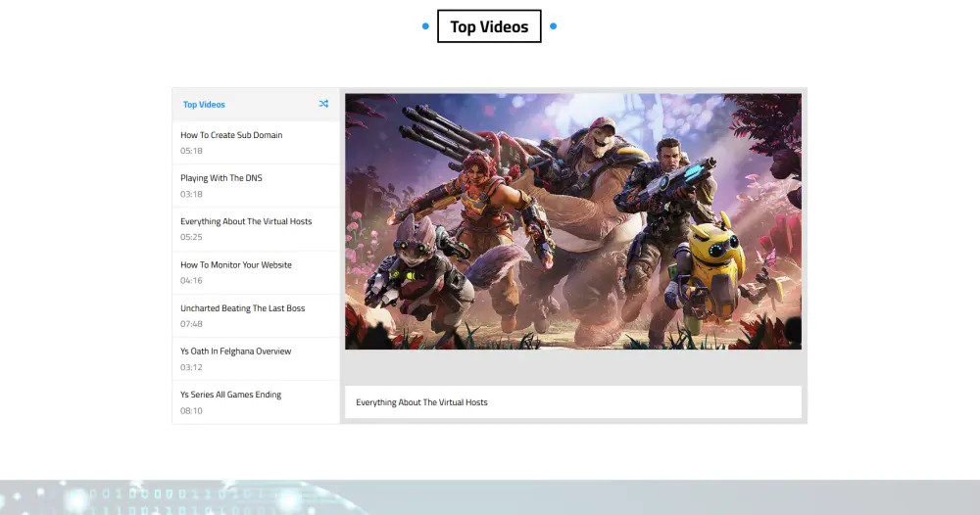The image size is (980, 515).
Task: Play 'How To Create Sub Domain' video
Action: pos(256,143)
